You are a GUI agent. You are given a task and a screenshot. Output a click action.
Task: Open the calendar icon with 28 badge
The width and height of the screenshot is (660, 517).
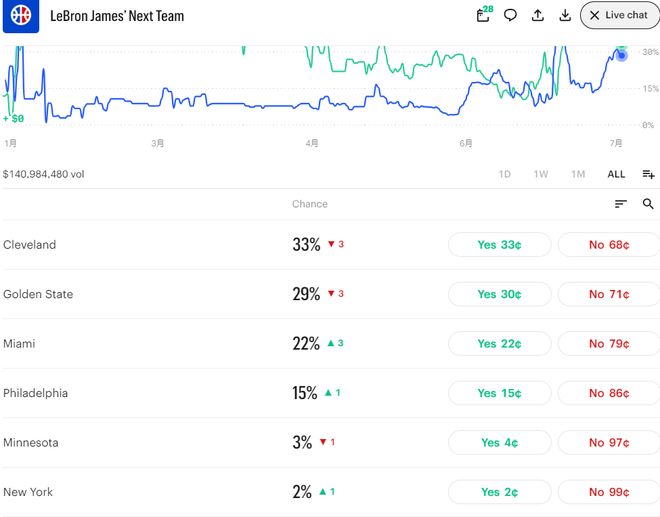pyautogui.click(x=484, y=15)
